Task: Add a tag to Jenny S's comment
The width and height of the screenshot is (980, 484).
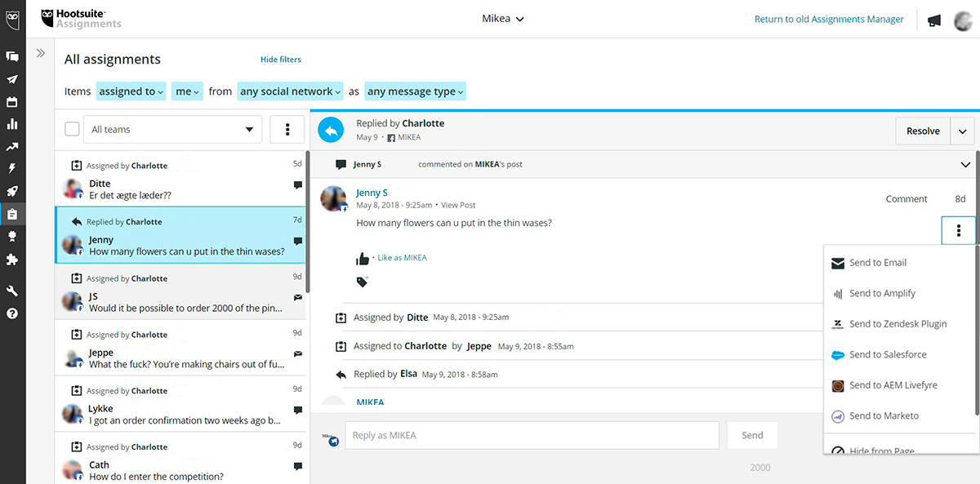Action: [x=362, y=282]
